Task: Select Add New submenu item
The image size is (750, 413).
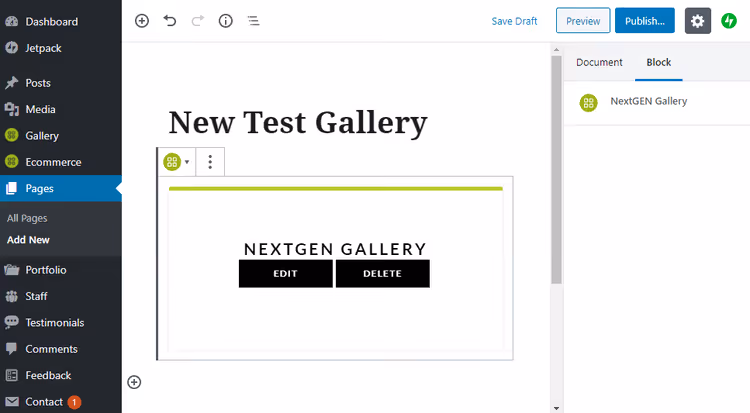Action: click(x=28, y=240)
